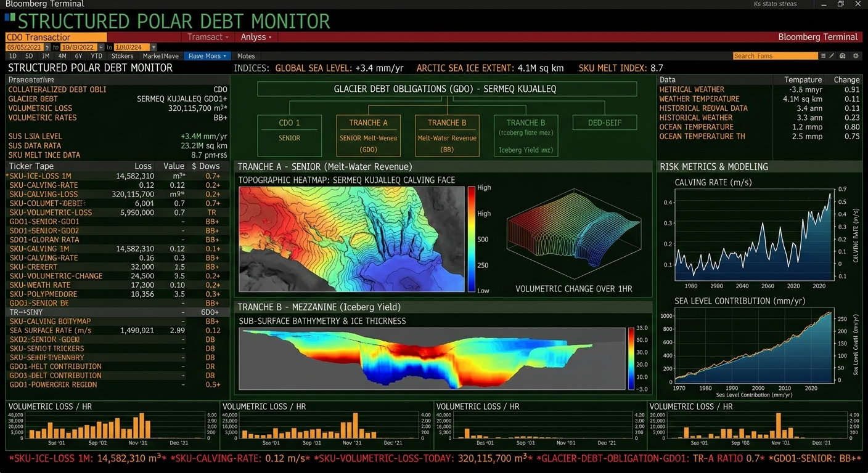
Task: Open the Anlyss dropdown menu
Action: 257,37
